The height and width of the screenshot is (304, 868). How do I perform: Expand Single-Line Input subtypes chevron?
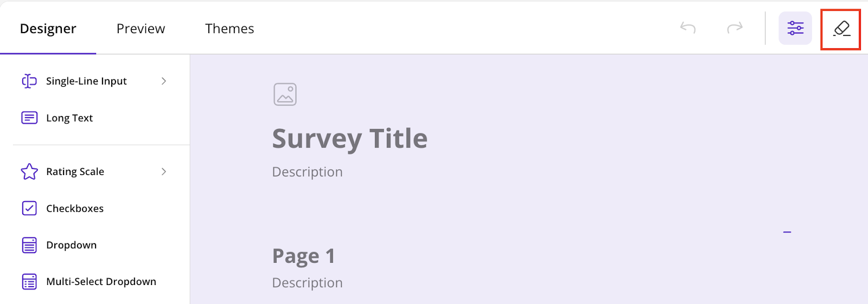[164, 81]
